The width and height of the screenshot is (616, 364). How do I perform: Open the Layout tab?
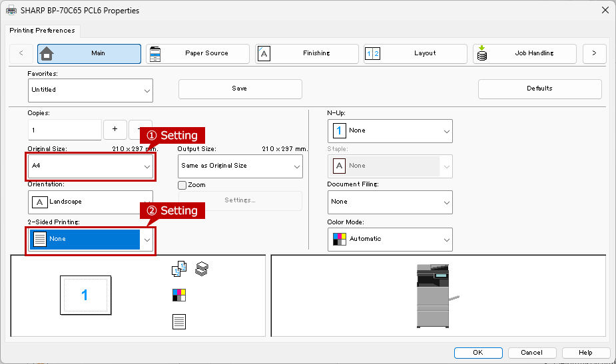tap(416, 53)
